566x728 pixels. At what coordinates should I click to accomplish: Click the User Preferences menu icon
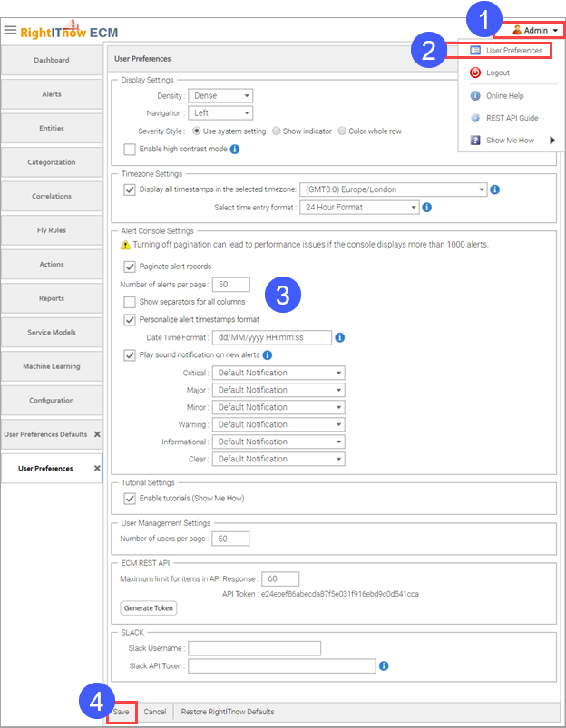pos(475,50)
